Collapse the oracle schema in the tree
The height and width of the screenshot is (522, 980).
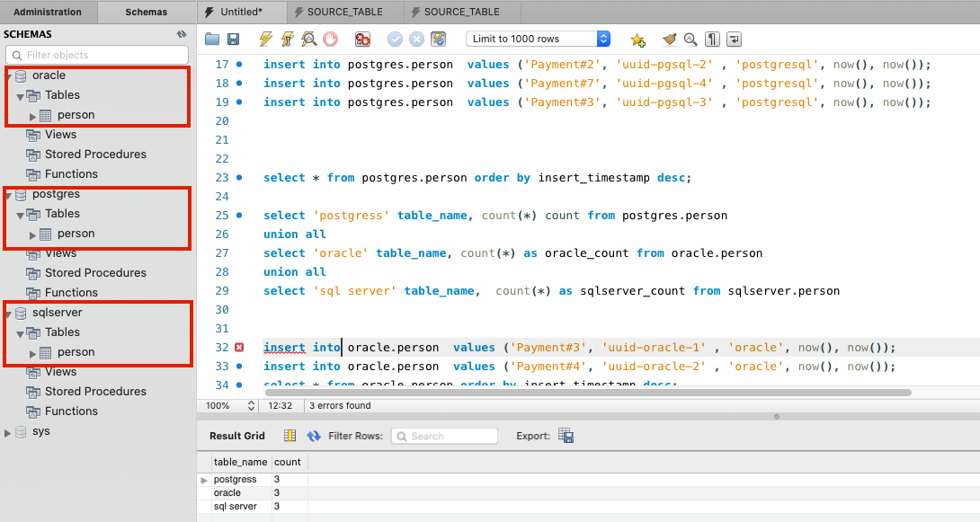coord(8,76)
